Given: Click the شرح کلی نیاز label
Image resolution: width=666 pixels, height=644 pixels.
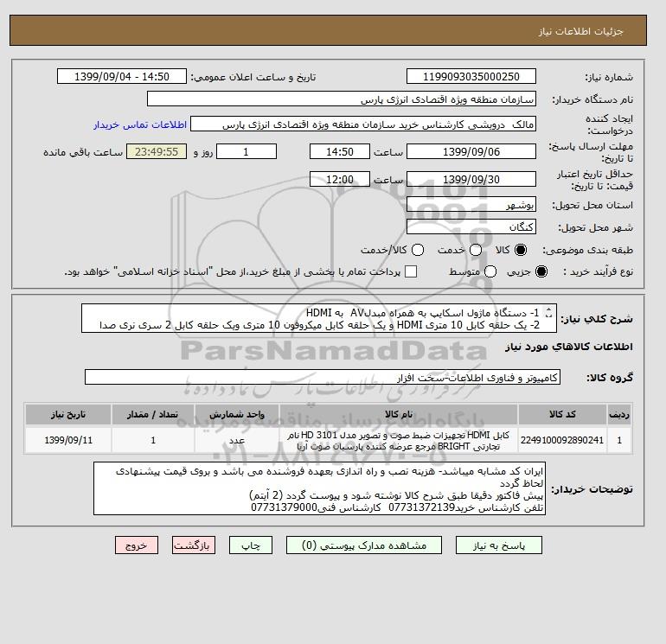Looking at the screenshot, I should 597,319.
